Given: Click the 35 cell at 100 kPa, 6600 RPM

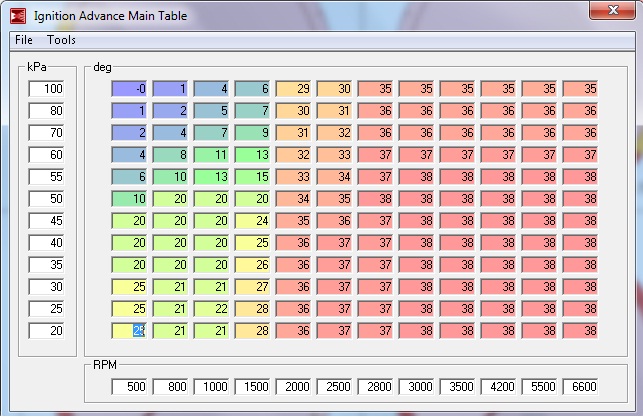Looking at the screenshot, I should 580,89.
